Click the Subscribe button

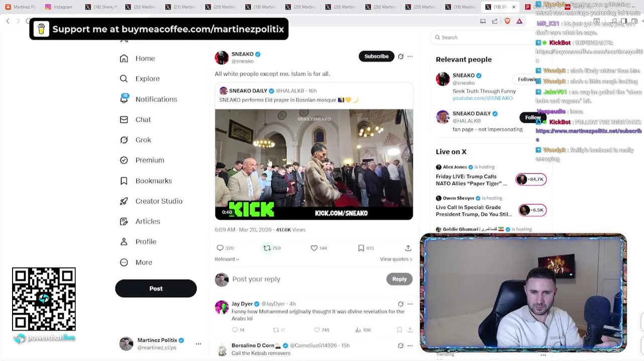[x=376, y=57]
